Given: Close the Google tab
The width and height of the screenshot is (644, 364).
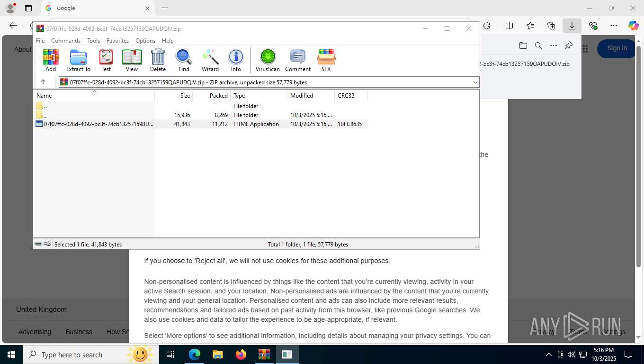Looking at the screenshot, I should 147,8.
